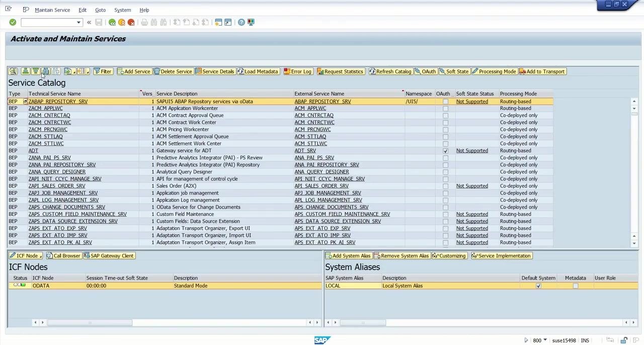Open the Help menu
Viewport: 644px width, 345px height.
[144, 10]
